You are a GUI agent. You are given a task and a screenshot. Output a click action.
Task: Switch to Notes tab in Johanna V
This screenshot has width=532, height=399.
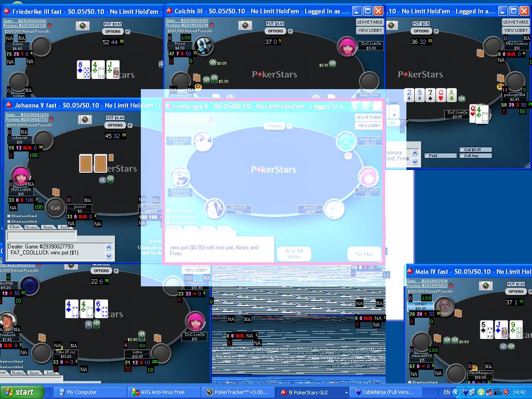(31, 227)
